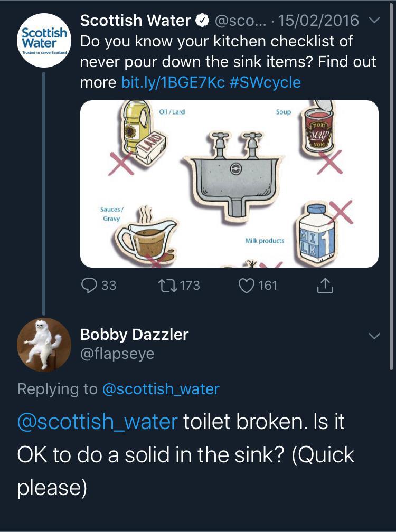Viewport: 396px width, 532px height.
Task: Click the Bobby Dazzler display name
Action: tap(134, 334)
